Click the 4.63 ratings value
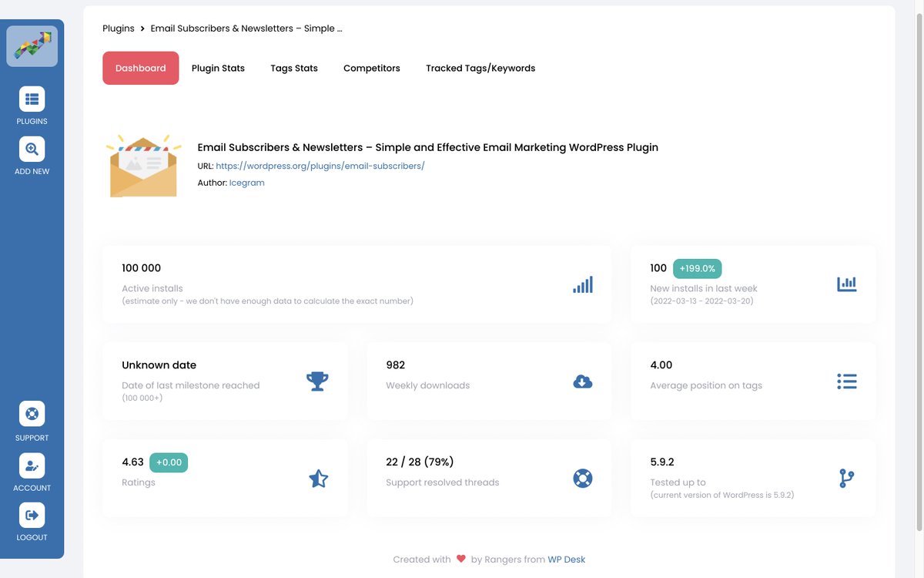 pyautogui.click(x=132, y=462)
